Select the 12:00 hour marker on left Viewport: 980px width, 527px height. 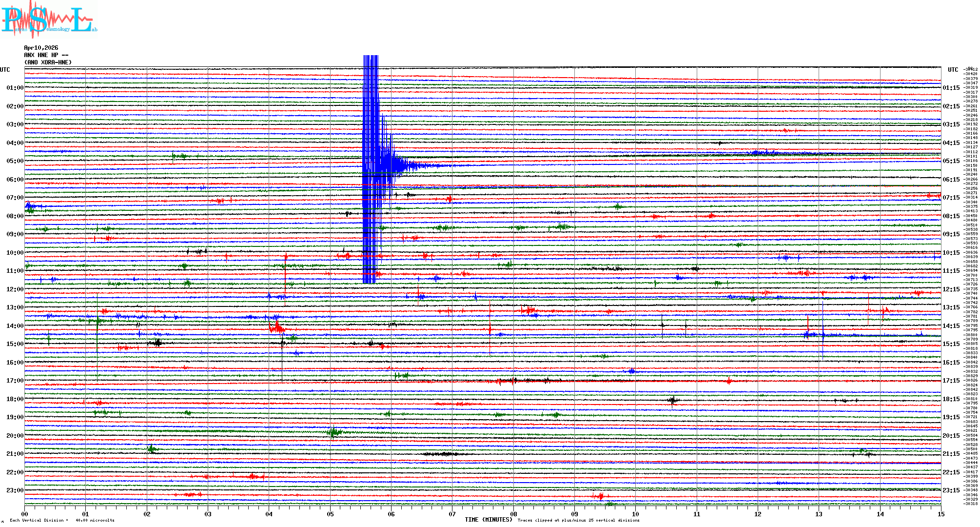tap(15, 289)
